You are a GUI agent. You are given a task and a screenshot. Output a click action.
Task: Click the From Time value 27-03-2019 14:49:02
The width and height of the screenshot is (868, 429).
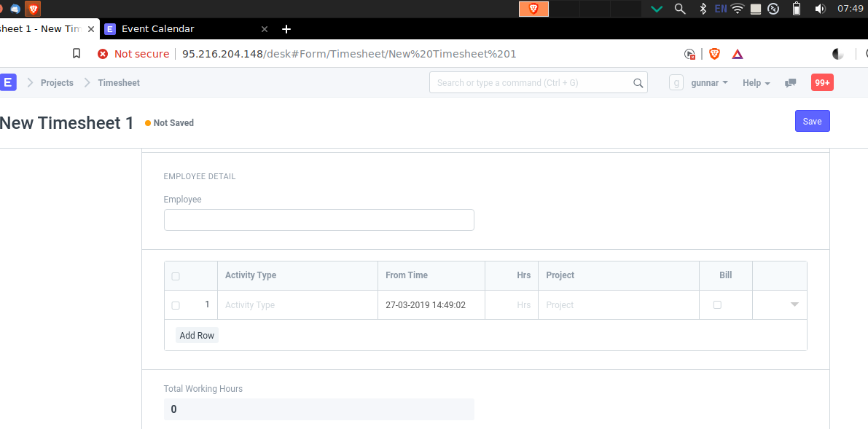click(x=426, y=305)
